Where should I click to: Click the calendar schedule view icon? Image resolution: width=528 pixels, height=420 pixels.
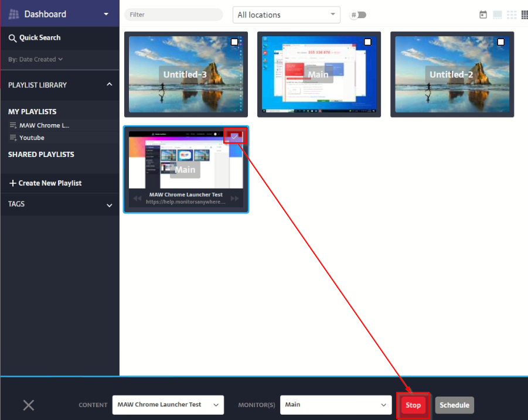(x=483, y=15)
